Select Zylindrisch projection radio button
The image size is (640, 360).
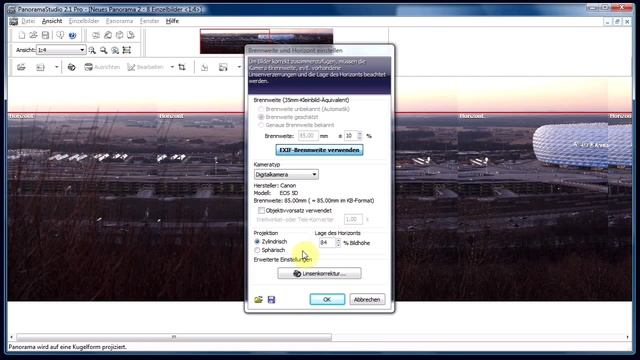[x=257, y=242]
